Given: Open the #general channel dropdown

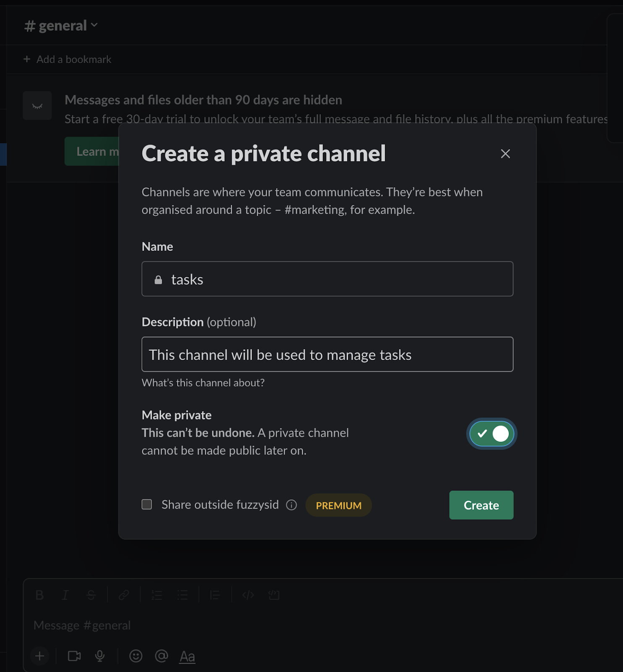Looking at the screenshot, I should 61,26.
